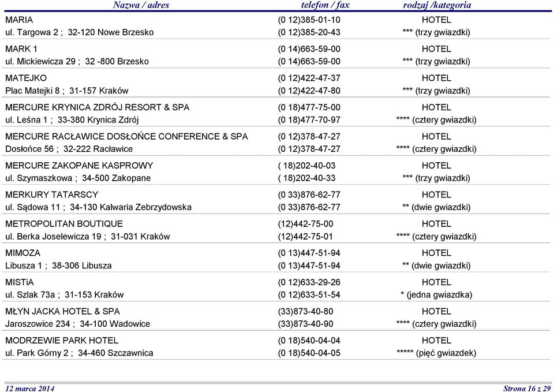554x392 pixels.
Task: Click fax number (0 12)385-20-43
Action: tap(309, 32)
